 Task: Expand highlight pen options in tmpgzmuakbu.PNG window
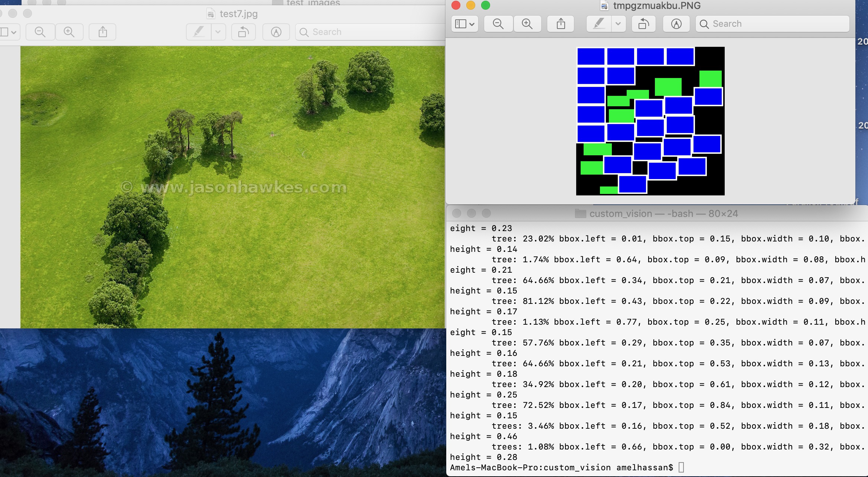(618, 24)
